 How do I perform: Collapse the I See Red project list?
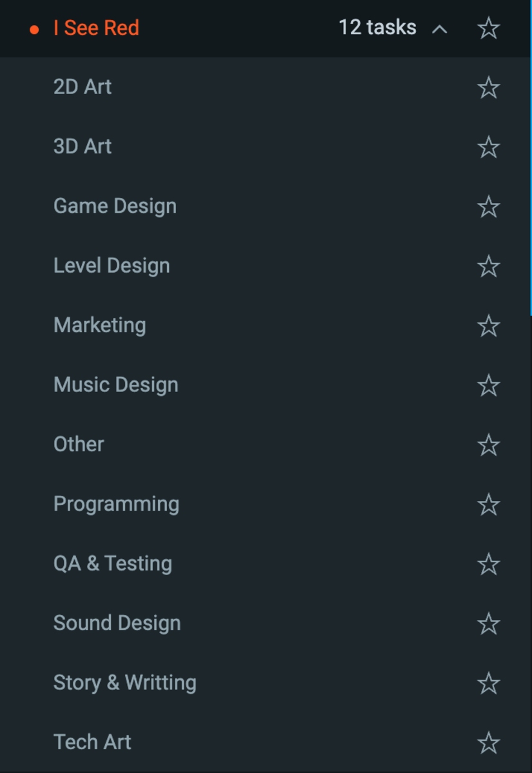click(440, 29)
